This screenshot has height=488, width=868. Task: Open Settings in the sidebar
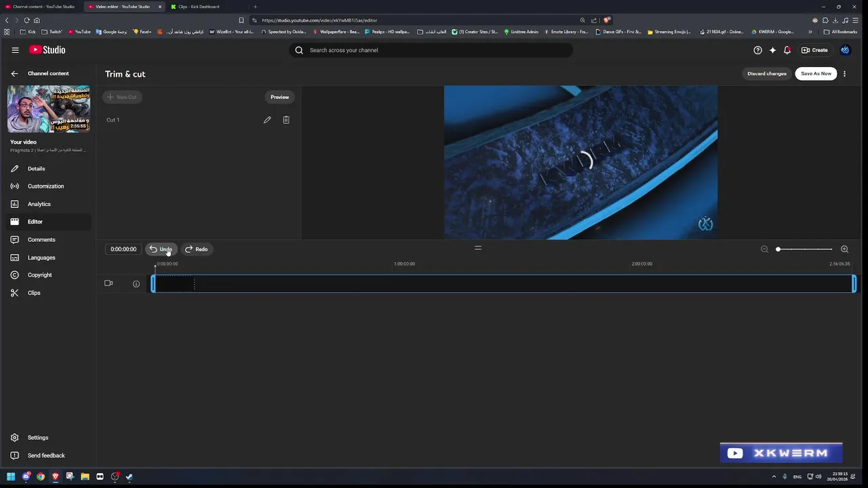coord(47,438)
